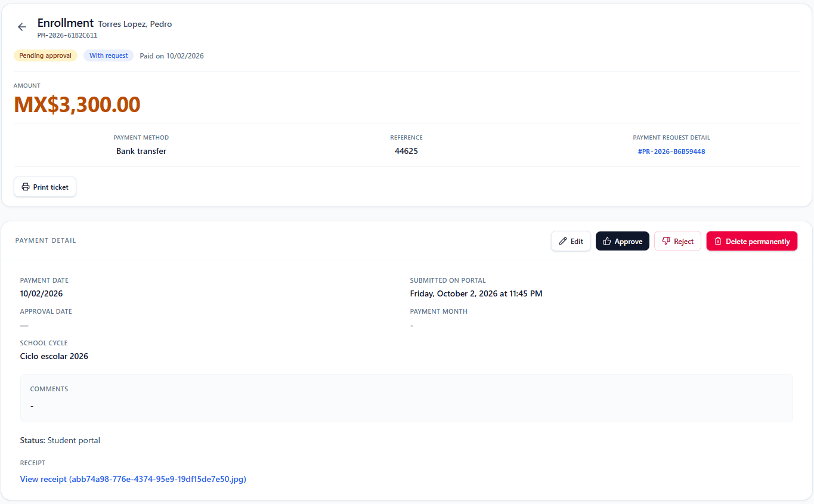Click the COMMENTS box label

click(49, 389)
